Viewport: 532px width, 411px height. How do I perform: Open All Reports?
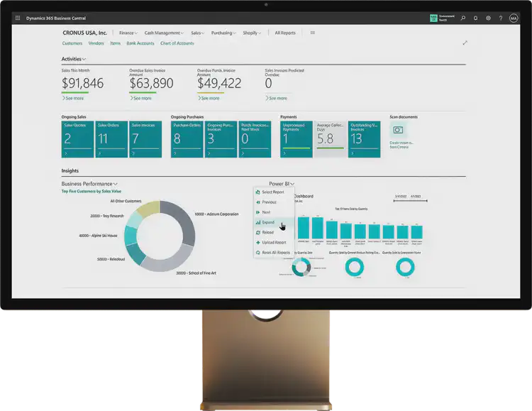pos(285,33)
